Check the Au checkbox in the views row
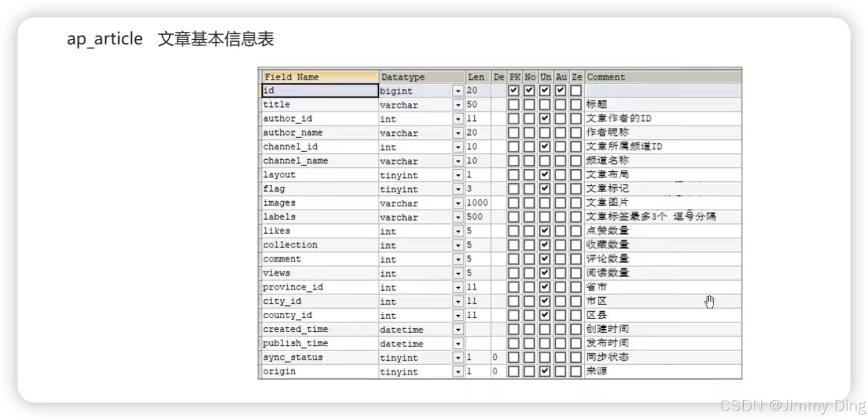This screenshot has width=868, height=420. click(x=561, y=273)
